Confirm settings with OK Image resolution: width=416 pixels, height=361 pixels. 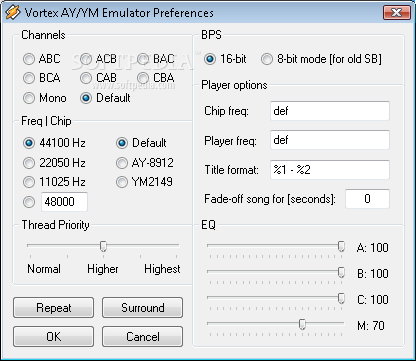click(54, 337)
